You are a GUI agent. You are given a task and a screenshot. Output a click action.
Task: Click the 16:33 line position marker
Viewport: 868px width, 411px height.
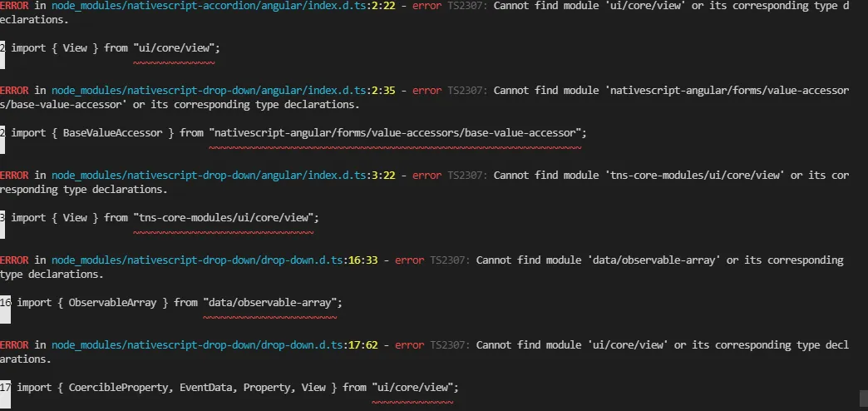363,260
